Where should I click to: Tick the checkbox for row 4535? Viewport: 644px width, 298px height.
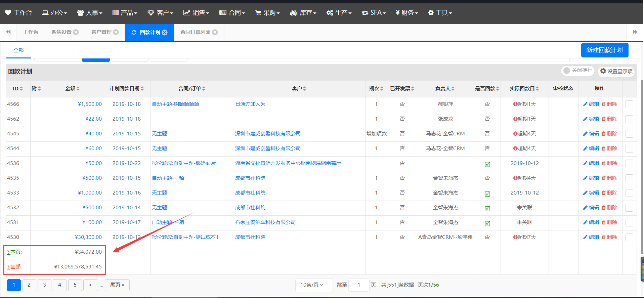(630, 178)
